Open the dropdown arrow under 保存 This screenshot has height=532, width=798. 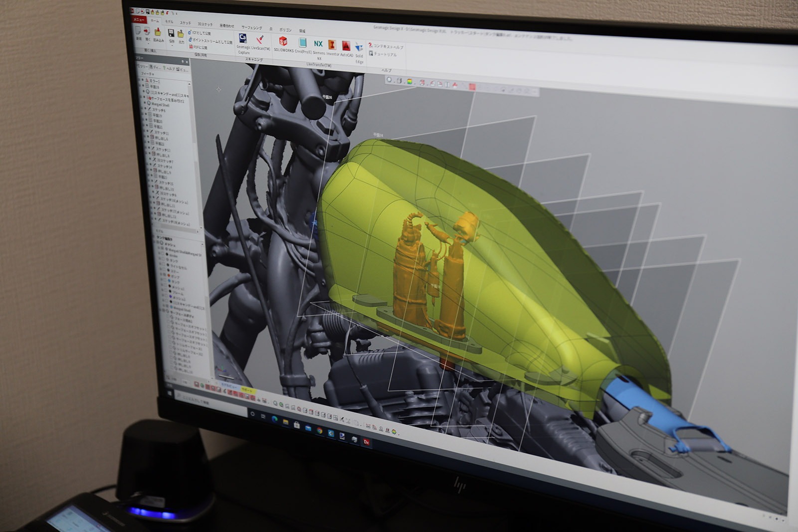pos(172,45)
